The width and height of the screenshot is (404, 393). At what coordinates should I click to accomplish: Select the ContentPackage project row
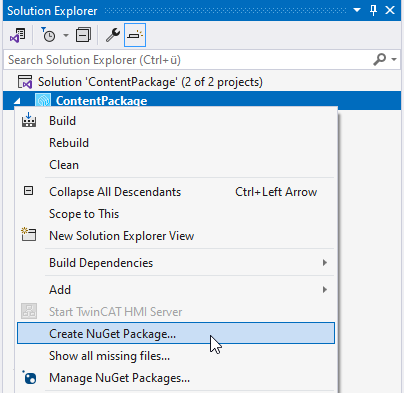202,100
